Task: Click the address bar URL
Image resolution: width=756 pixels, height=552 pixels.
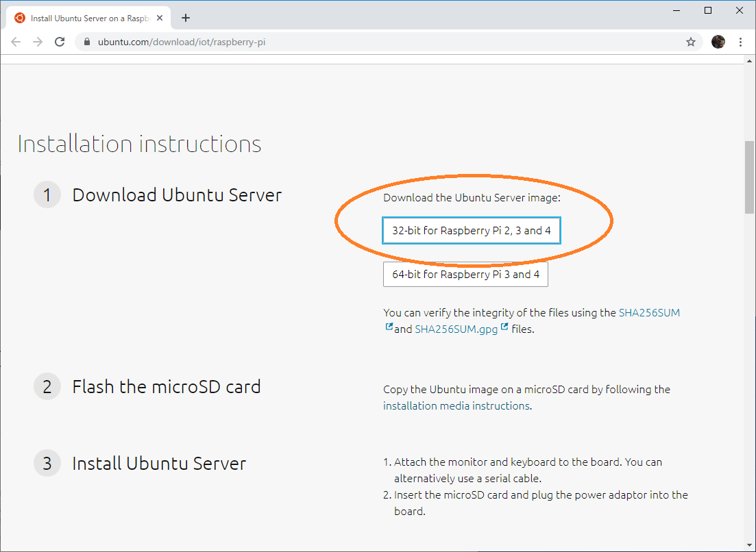Action: coord(181,42)
